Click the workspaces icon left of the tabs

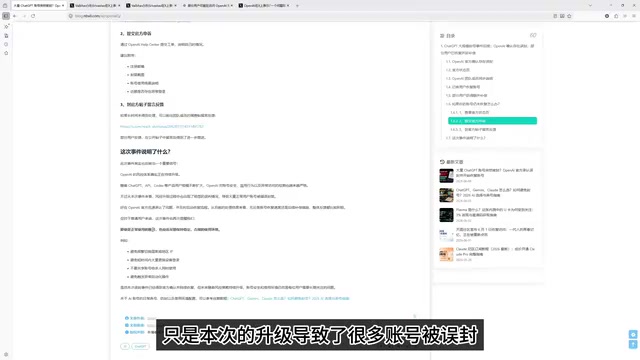[5, 6]
